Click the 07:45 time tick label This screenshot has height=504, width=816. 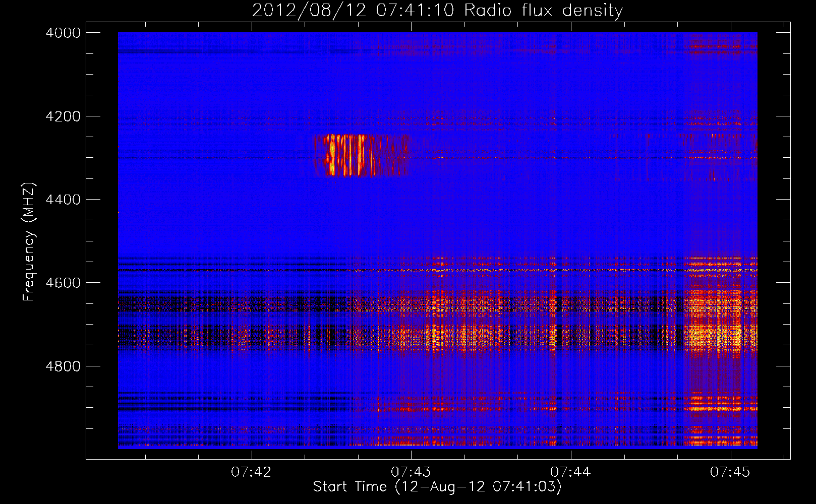tap(730, 472)
